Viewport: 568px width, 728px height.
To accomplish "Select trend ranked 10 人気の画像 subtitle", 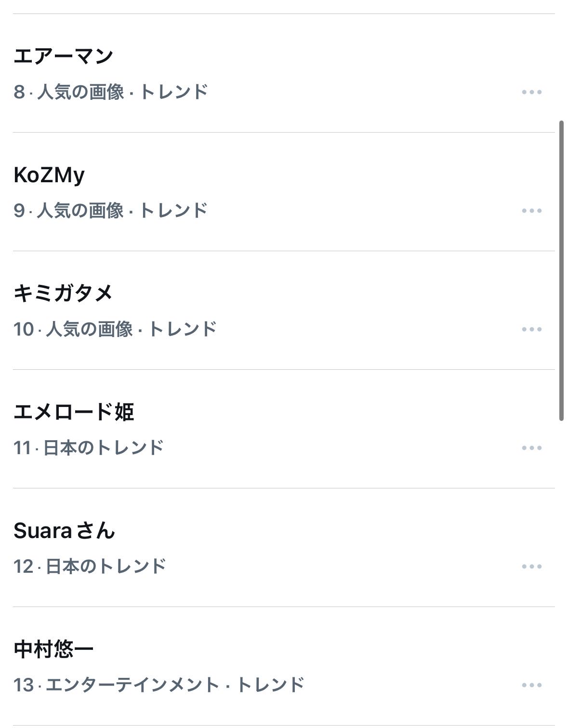I will [115, 329].
